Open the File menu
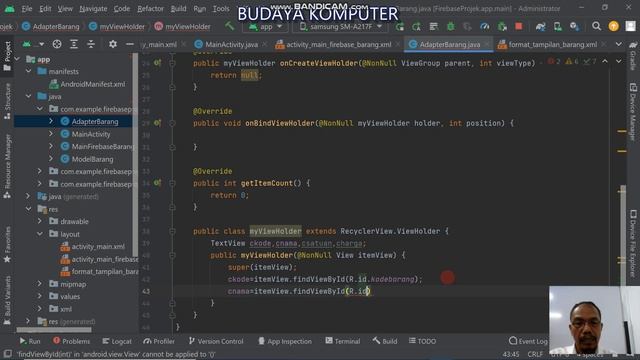 (x=27, y=9)
